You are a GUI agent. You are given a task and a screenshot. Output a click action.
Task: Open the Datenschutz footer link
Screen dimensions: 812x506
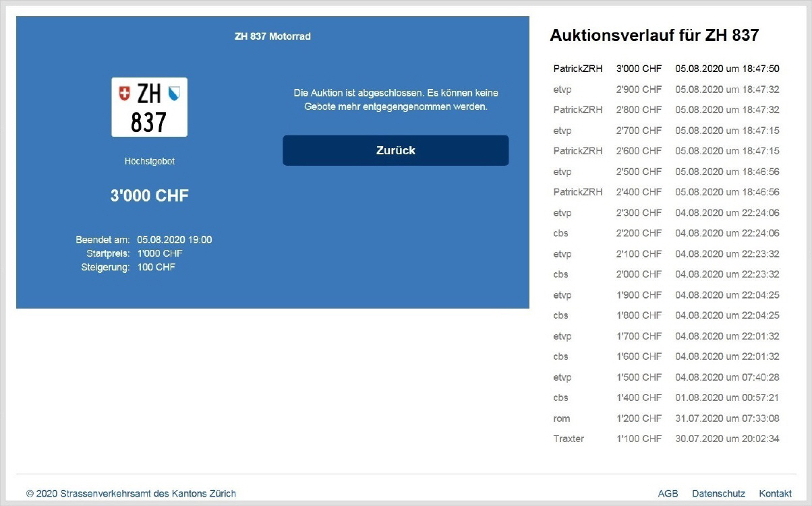(x=718, y=493)
